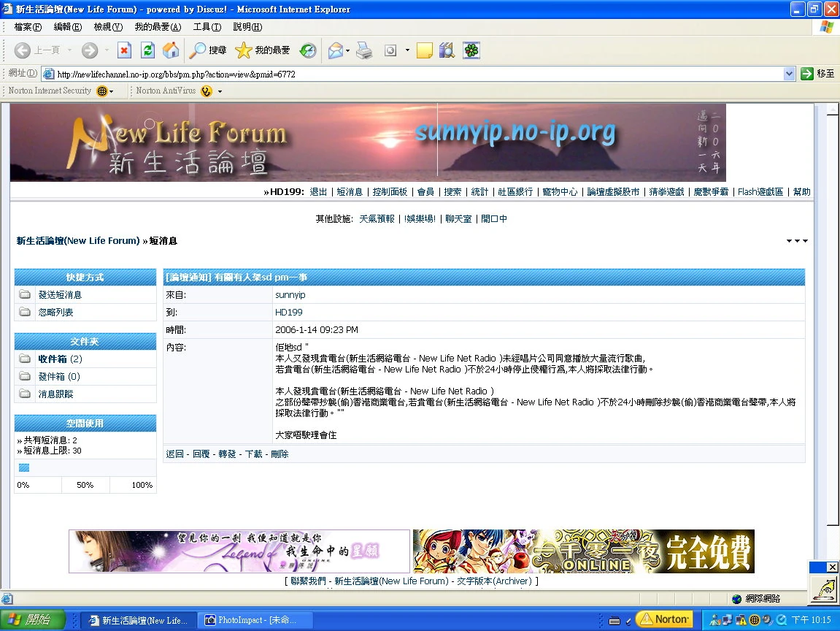Open Search magnifier in toolbar
Screen dimensions: 840x631
(208, 50)
